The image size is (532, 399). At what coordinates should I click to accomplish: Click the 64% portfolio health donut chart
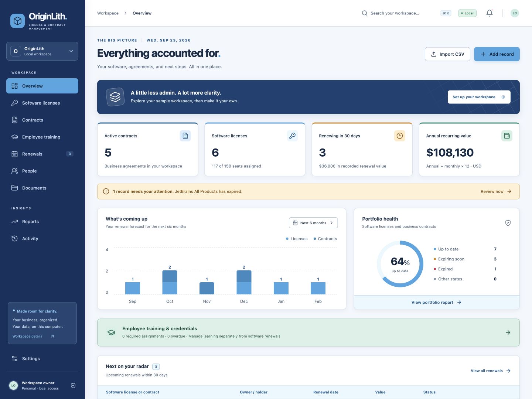(400, 264)
